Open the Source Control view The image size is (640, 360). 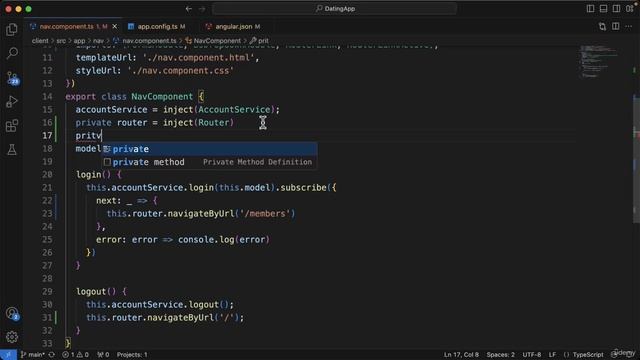pos(12,78)
